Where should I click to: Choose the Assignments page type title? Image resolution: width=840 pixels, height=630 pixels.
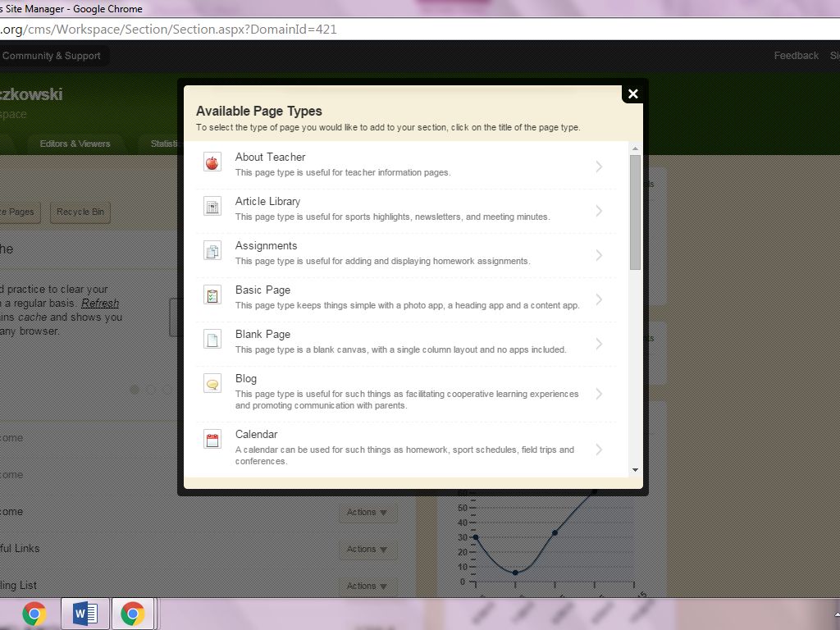point(266,245)
